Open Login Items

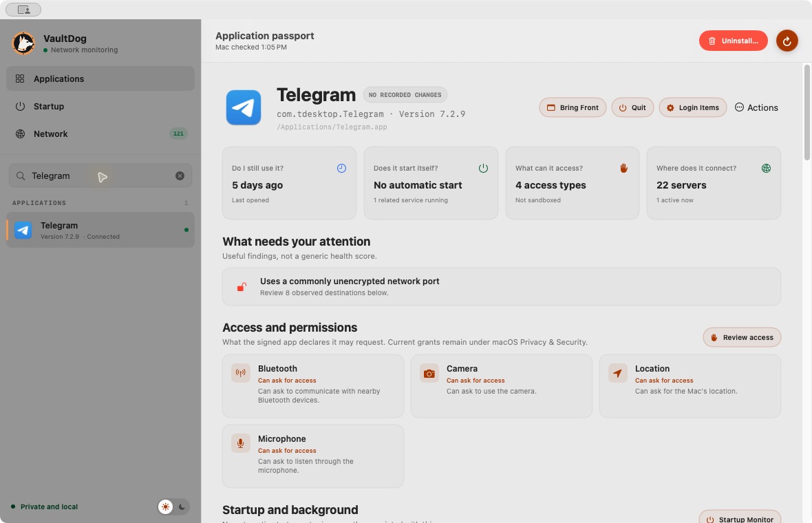pyautogui.click(x=692, y=108)
